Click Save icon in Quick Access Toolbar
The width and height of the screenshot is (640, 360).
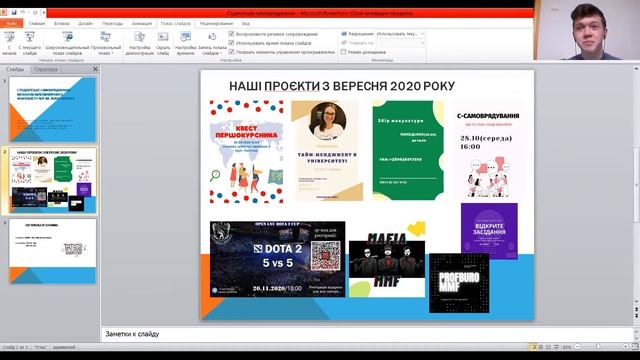pyautogui.click(x=13, y=13)
